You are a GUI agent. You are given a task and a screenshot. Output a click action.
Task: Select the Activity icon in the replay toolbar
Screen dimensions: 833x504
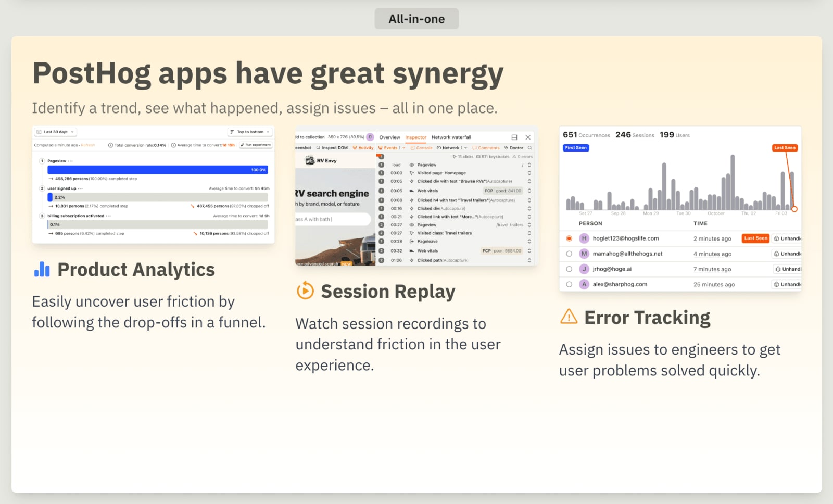tap(355, 148)
